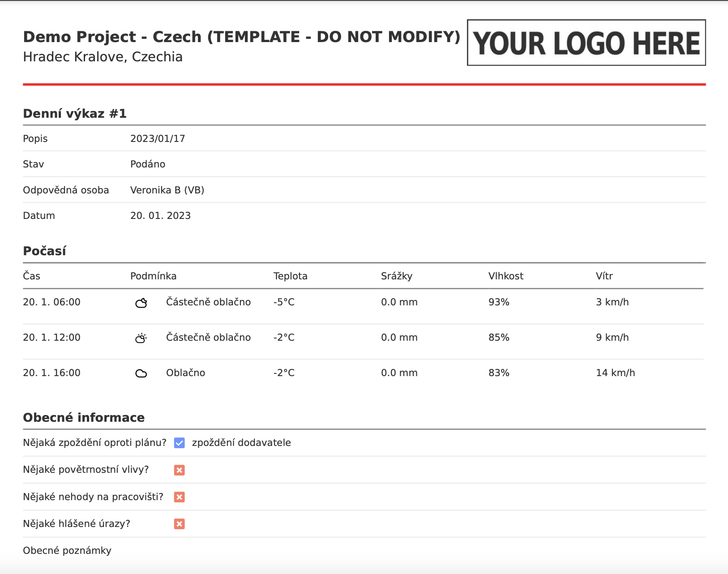Click the Teplota column header
This screenshot has width=728, height=574.
pyautogui.click(x=291, y=276)
